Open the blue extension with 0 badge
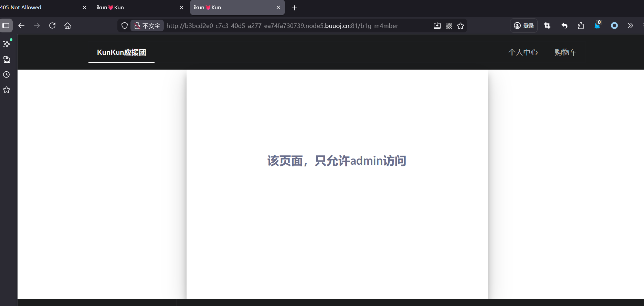The height and width of the screenshot is (306, 644). 598,25
